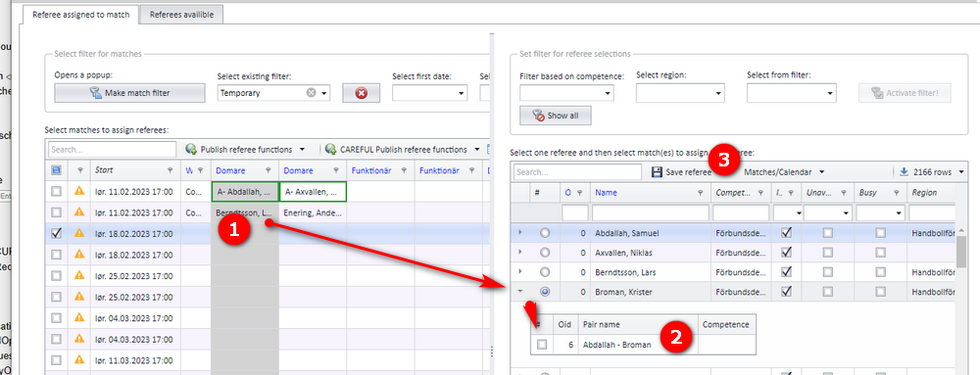The height and width of the screenshot is (375, 980).
Task: Open the 2166 rows dropdown arrow
Action: tap(960, 172)
